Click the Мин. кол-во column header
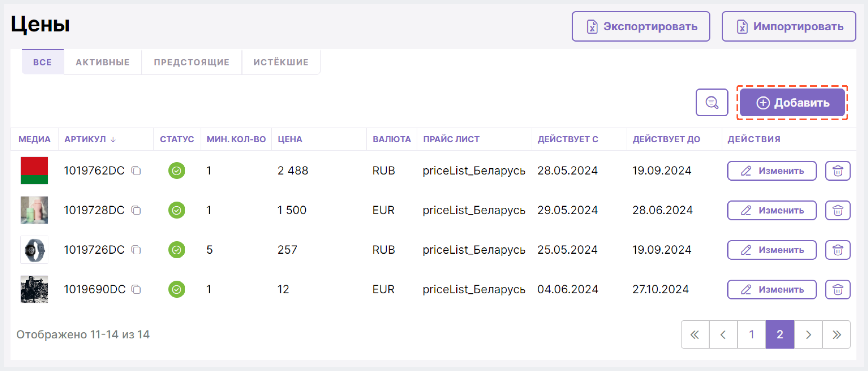 click(x=236, y=139)
